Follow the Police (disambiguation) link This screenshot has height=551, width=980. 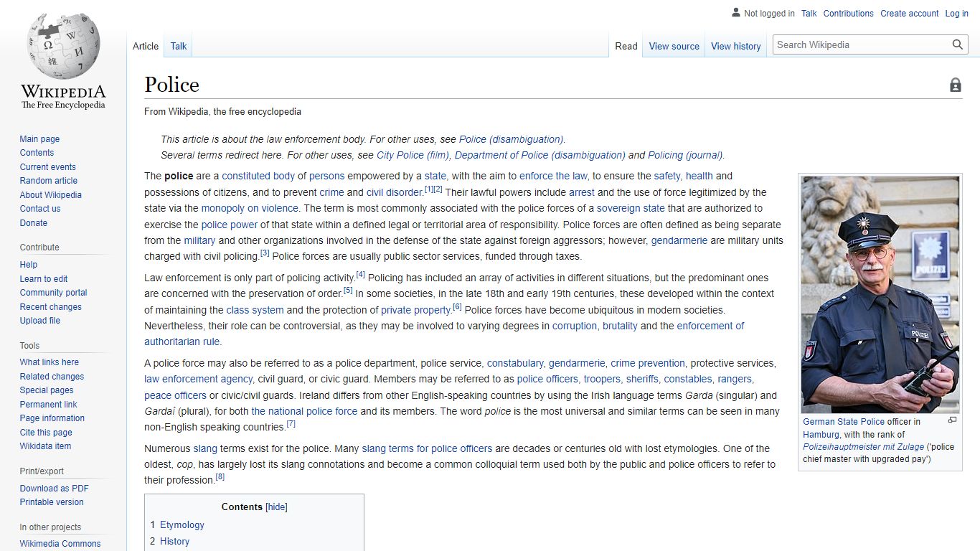(512, 139)
